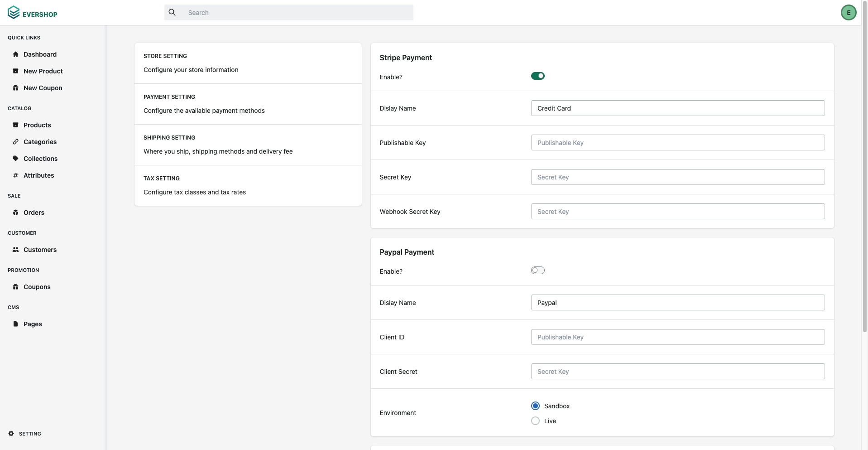The height and width of the screenshot is (450, 868).
Task: Open Categories in sidebar
Action: point(40,142)
